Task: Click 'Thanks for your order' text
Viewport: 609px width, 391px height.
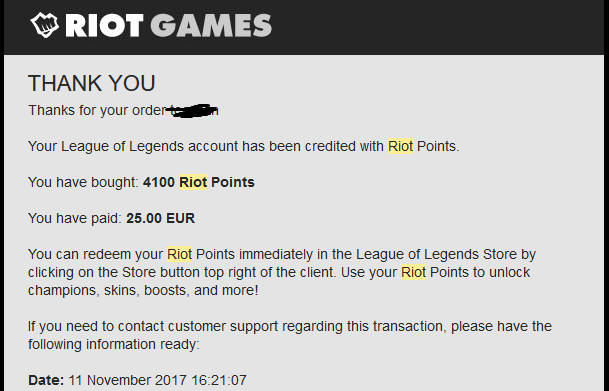Action: tap(97, 111)
